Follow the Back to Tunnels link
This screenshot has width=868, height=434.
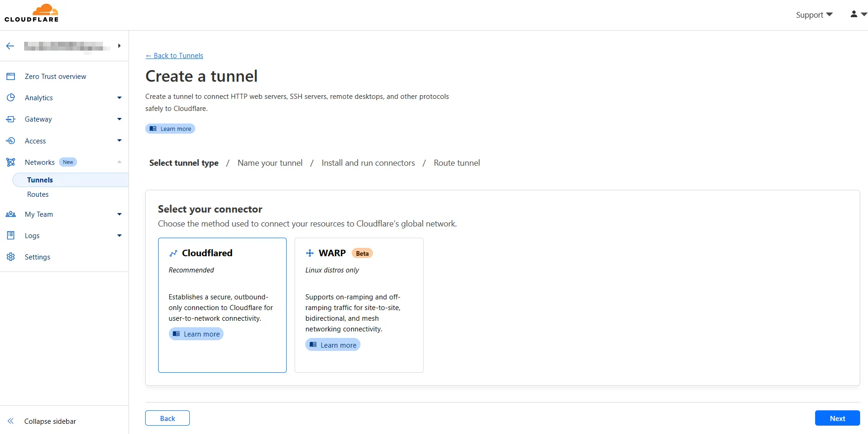(x=174, y=56)
